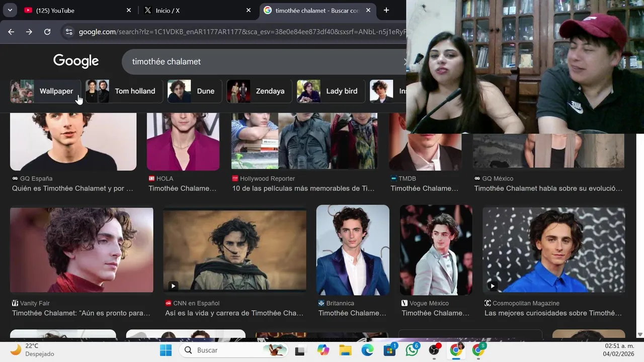
Task: Open Microsoft Edge from the taskbar
Action: pos(367,350)
